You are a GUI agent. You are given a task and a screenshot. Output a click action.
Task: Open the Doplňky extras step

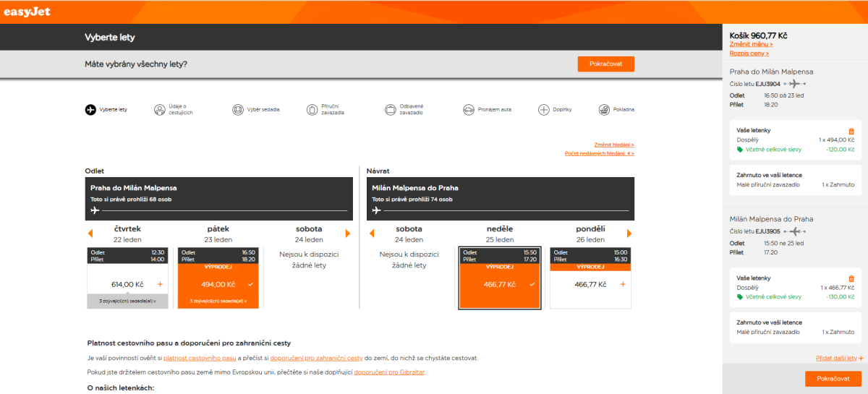(556, 110)
